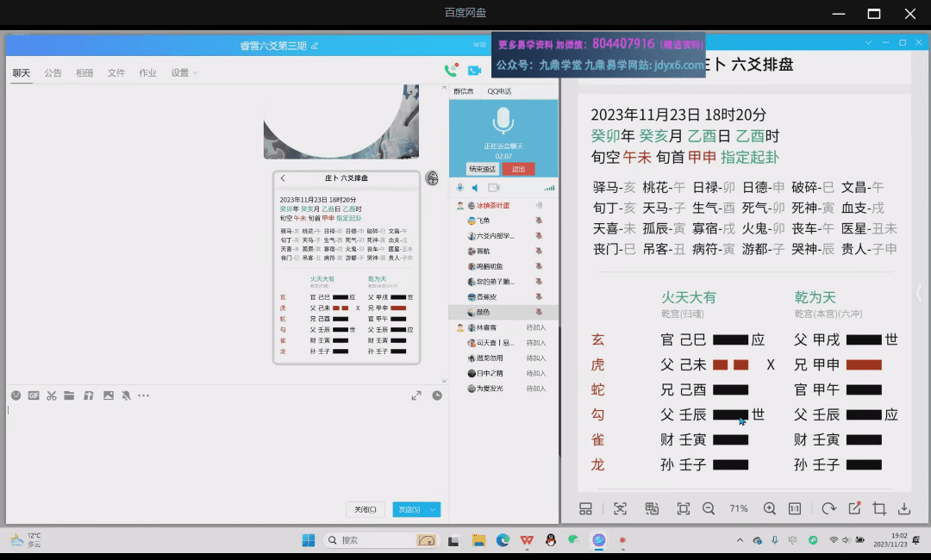
Task: Zoom in on the image viewer
Action: pyautogui.click(x=770, y=508)
